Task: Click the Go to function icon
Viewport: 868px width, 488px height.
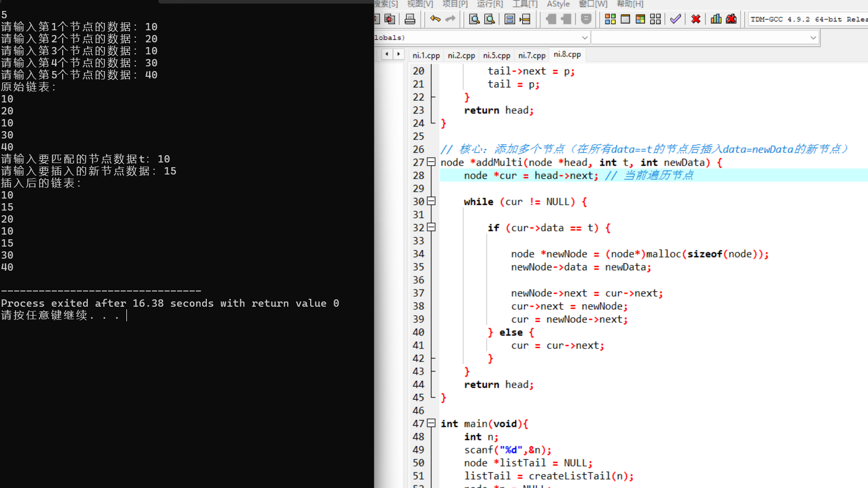Action: tap(510, 19)
